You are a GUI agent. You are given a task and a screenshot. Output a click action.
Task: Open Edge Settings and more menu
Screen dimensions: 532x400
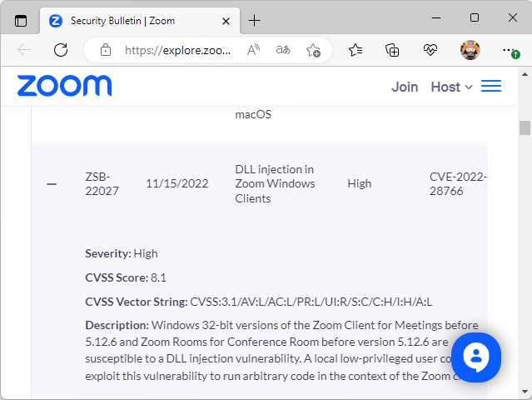click(x=510, y=51)
